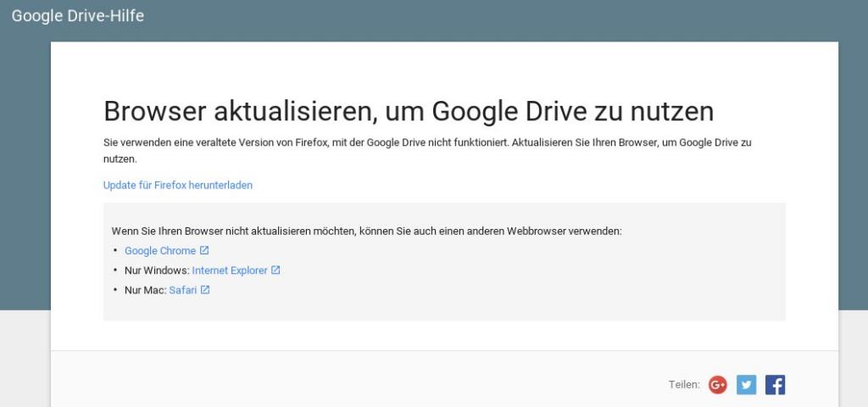Click external-link icon beside Google Chrome
The image size is (868, 407).
[x=204, y=251]
